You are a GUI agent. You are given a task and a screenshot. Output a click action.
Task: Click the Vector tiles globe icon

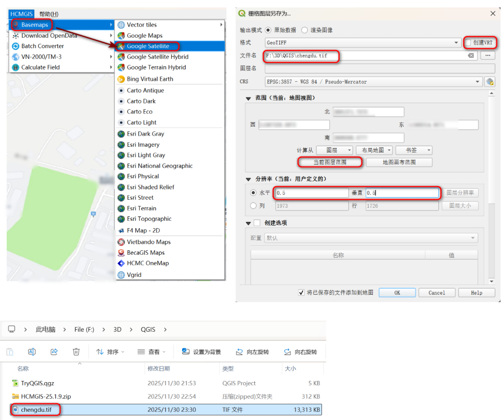point(121,25)
